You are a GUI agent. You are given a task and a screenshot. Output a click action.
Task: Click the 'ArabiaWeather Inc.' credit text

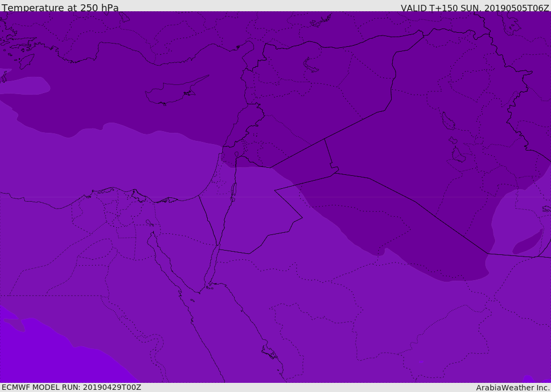[513, 388]
